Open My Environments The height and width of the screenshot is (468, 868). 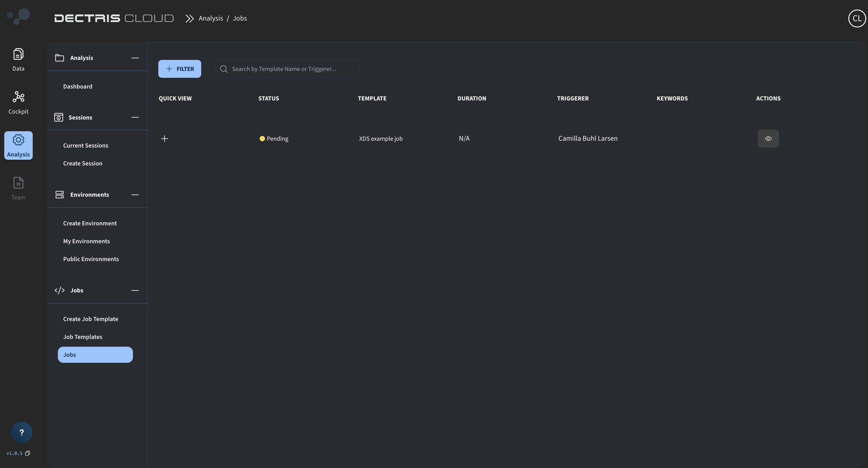pyautogui.click(x=86, y=241)
